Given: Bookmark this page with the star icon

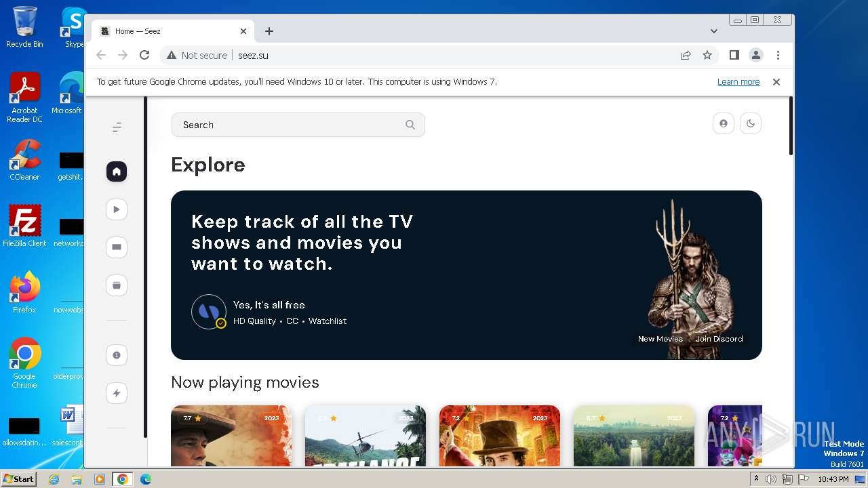Looking at the screenshot, I should pyautogui.click(x=707, y=55).
